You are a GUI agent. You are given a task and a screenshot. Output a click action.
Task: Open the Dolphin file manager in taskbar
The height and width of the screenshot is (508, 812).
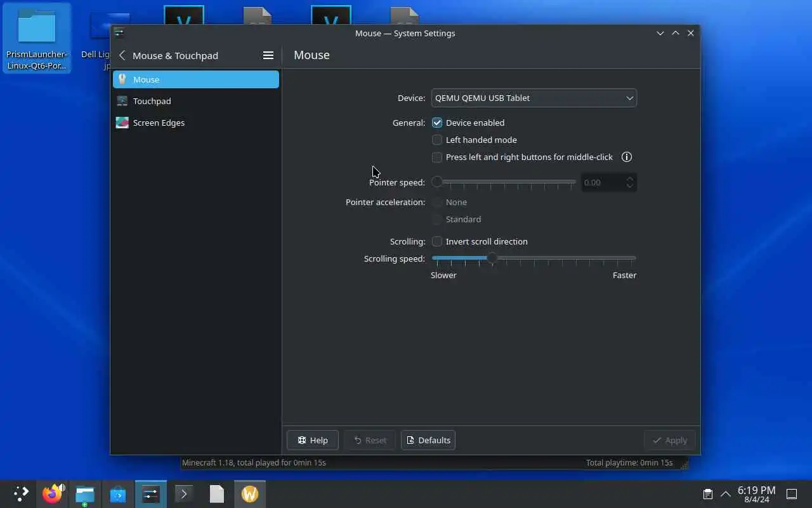pyautogui.click(x=85, y=493)
